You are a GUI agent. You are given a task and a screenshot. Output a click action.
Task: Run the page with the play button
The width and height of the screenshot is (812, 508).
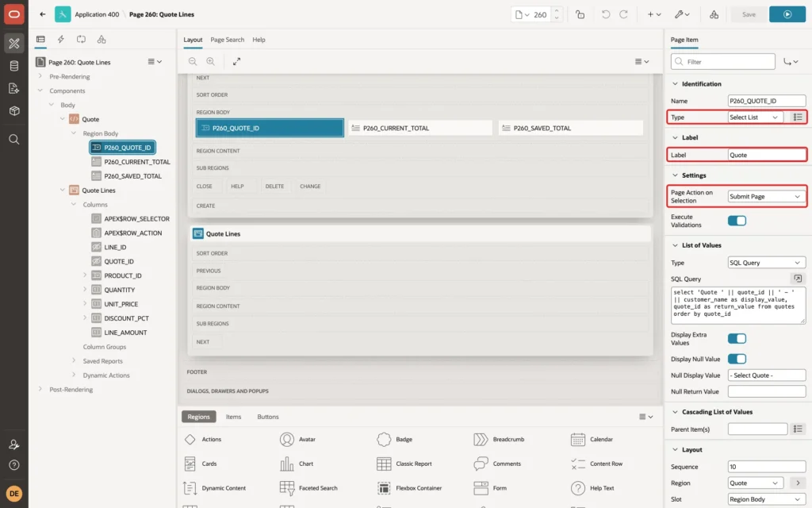[x=787, y=14]
